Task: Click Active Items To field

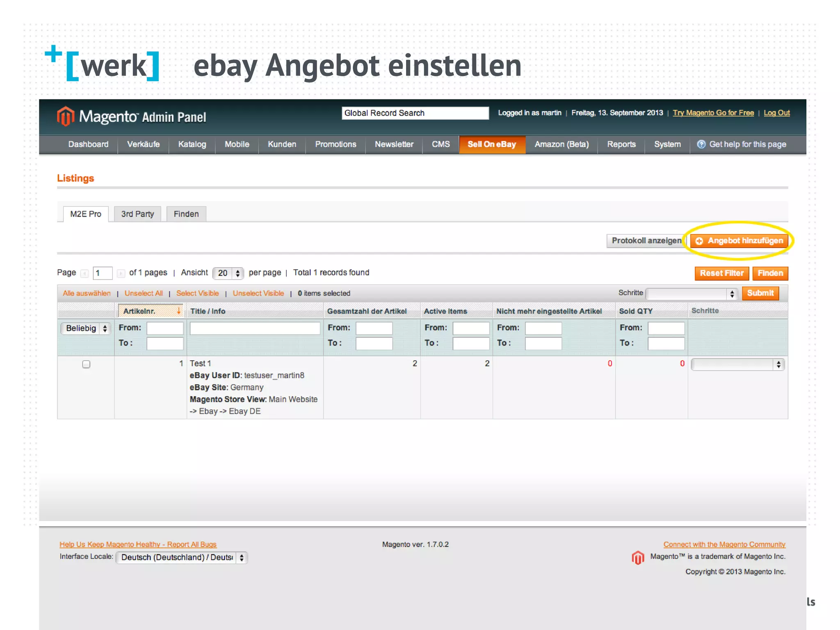Action: (471, 344)
